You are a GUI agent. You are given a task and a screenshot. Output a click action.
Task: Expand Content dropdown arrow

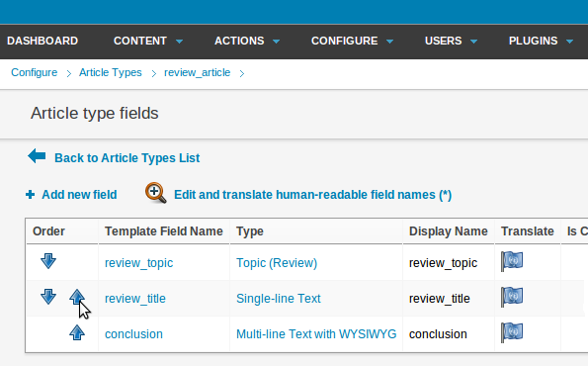[x=179, y=42]
